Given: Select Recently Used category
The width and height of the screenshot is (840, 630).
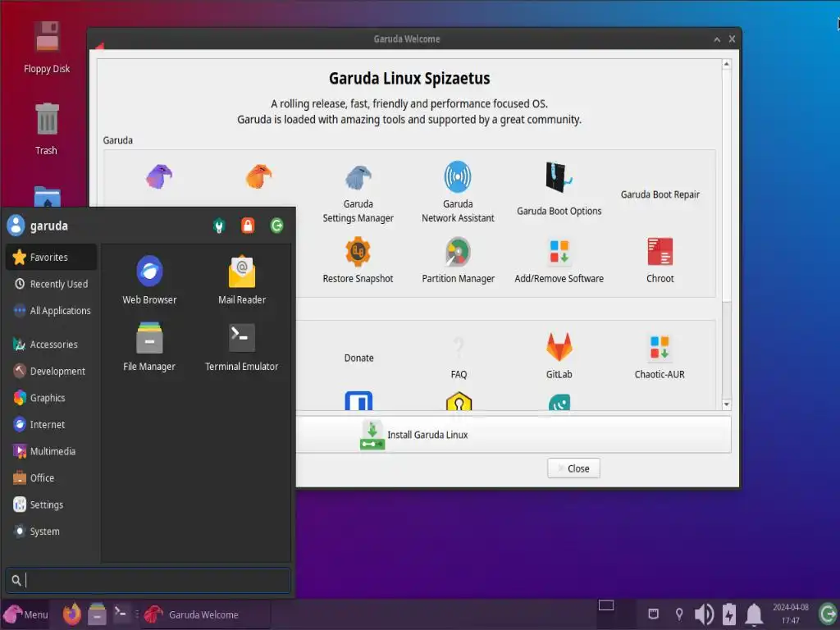Looking at the screenshot, I should click(x=52, y=284).
